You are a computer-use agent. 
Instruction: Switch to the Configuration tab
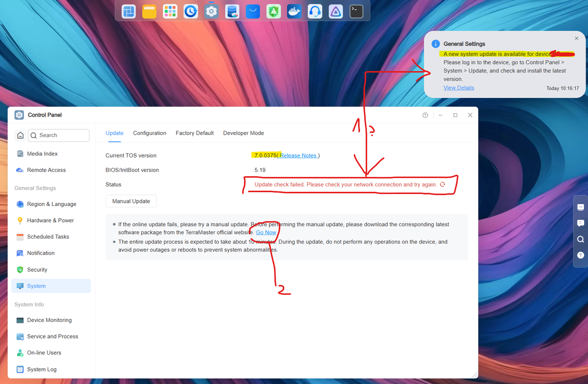tap(150, 133)
